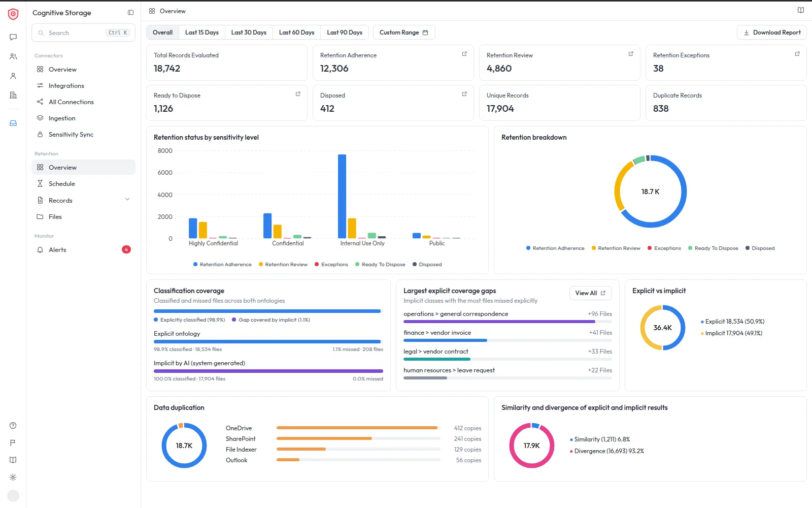Screen dimensions: 812x508
Task: Select the storage inbox icon in rail
Action: tap(13, 123)
